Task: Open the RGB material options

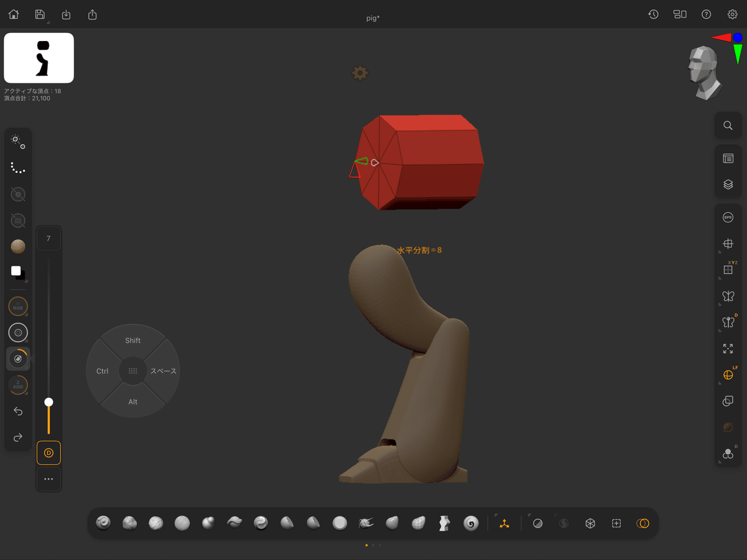Action: tap(17, 306)
